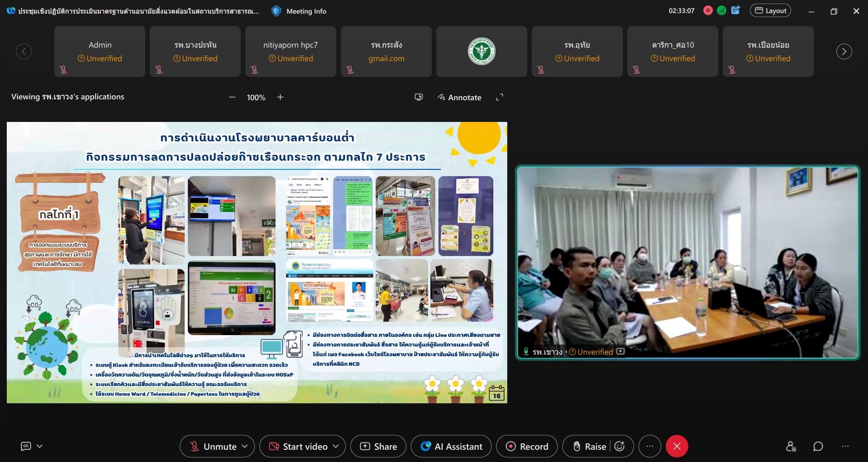The height and width of the screenshot is (462, 868).
Task: Click the recording indicator red icon
Action: point(708,11)
